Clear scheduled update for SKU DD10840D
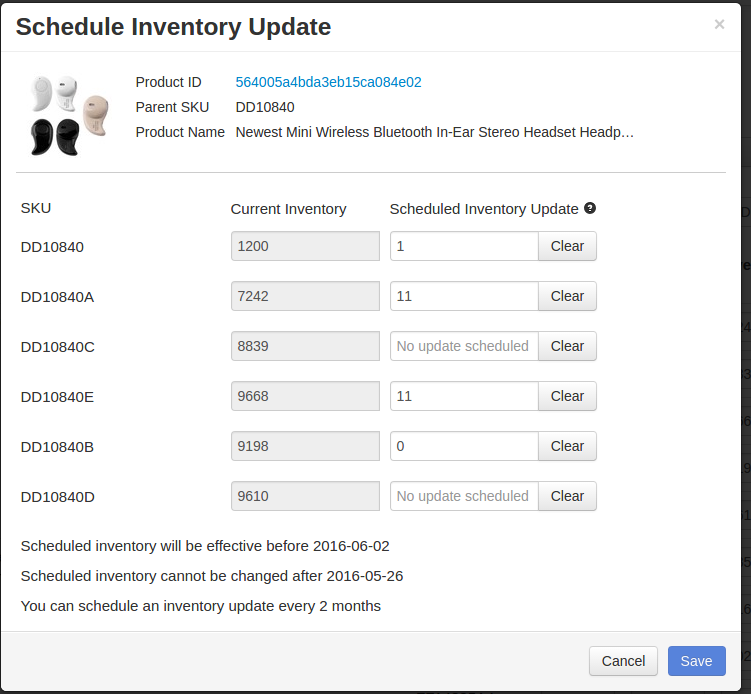Screen dimensions: 751x694 click(x=567, y=496)
